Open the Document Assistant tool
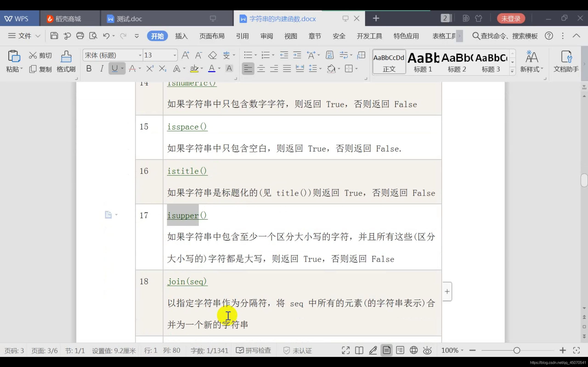This screenshot has width=588, height=367. tap(566, 61)
